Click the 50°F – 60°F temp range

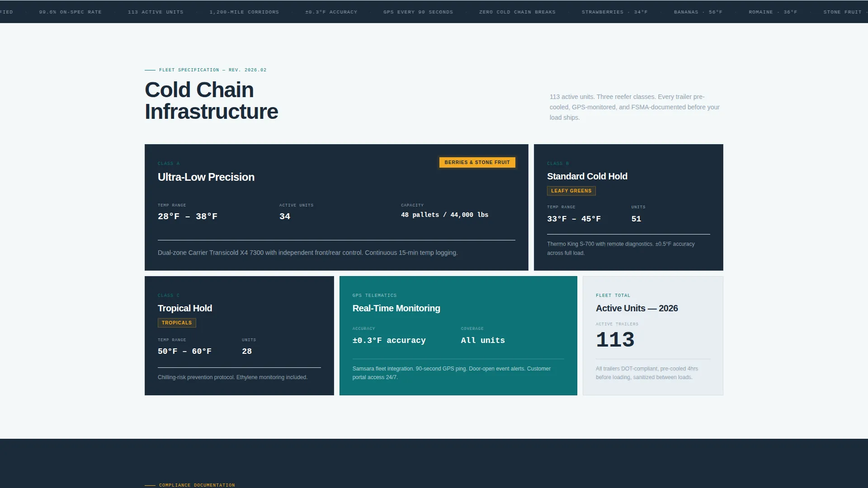pyautogui.click(x=184, y=351)
